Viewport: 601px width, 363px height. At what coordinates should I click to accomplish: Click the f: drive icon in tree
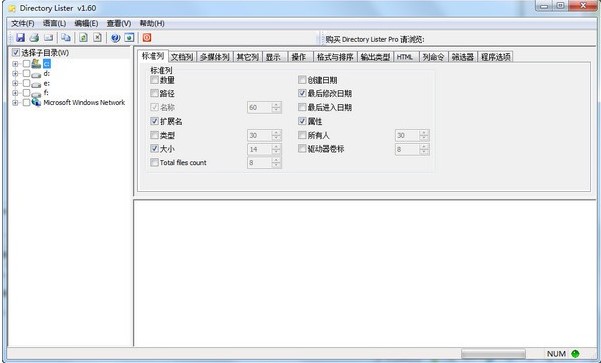pyautogui.click(x=36, y=94)
